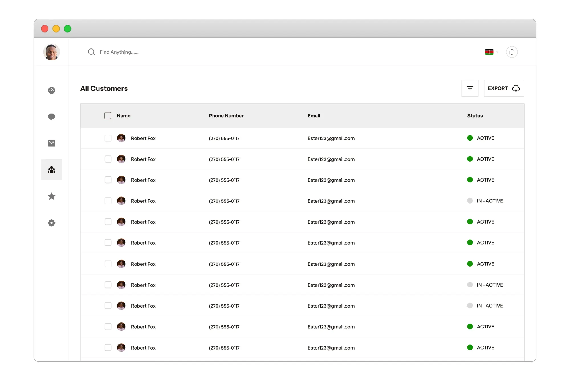Image resolution: width=570 pixels, height=392 pixels.
Task: Open the dashboard gauge icon in sidebar
Action: click(x=52, y=90)
